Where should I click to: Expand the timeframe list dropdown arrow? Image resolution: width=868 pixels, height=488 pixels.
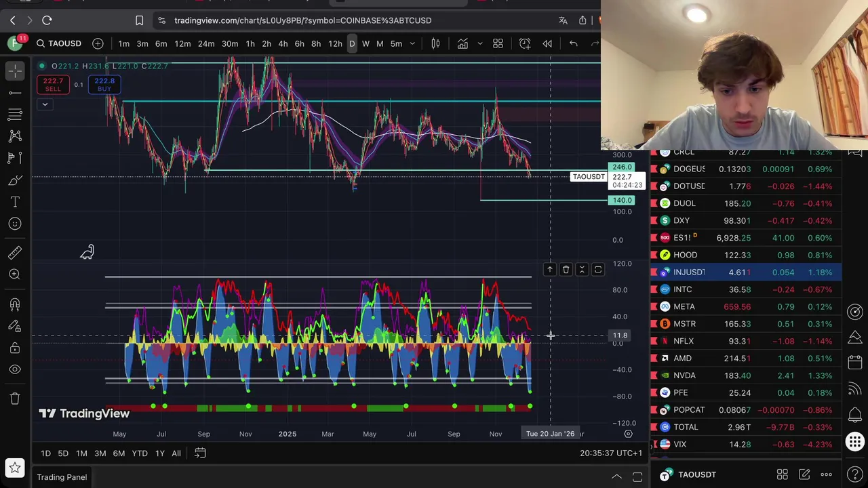click(412, 43)
